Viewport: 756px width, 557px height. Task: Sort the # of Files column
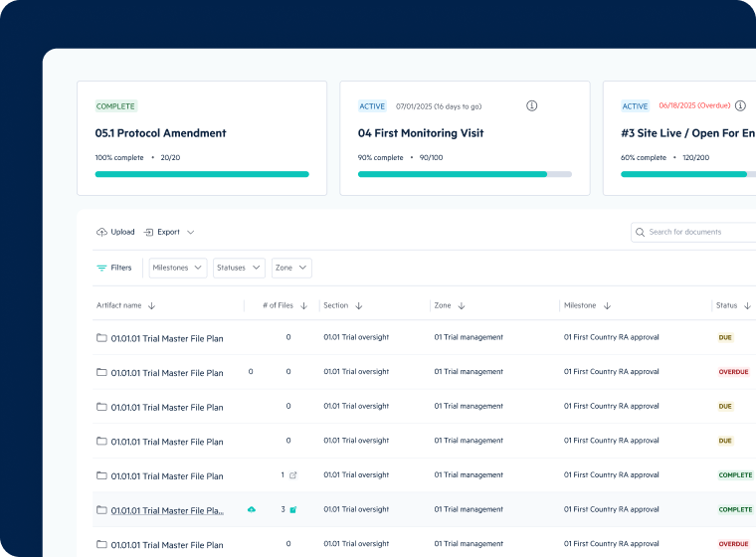click(303, 305)
